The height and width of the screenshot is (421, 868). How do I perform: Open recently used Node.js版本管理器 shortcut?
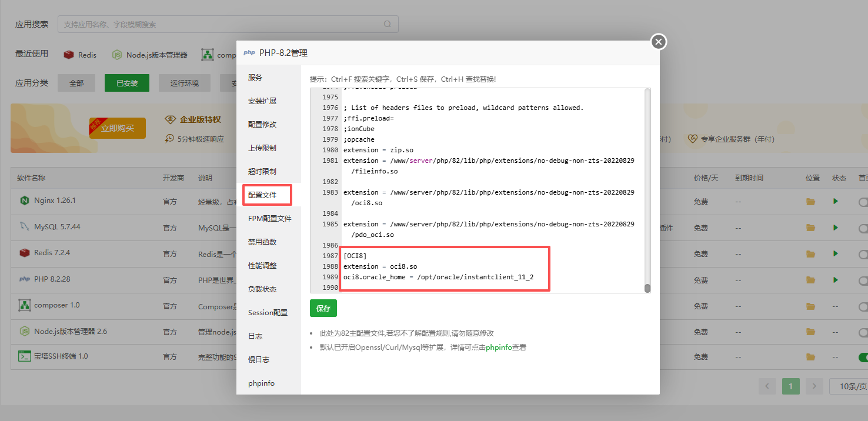[x=150, y=55]
